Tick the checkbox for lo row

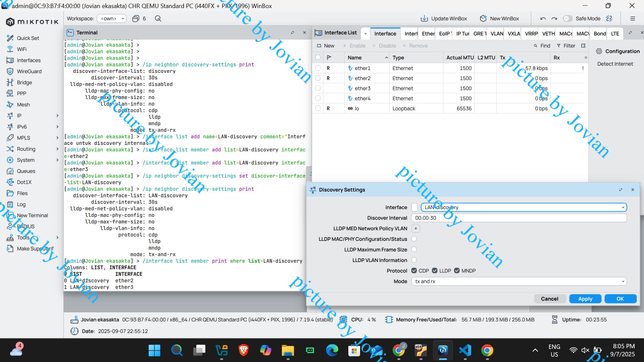318,108
